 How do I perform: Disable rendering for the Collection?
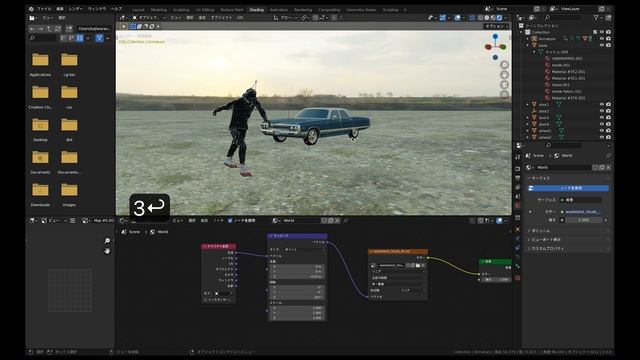click(608, 32)
